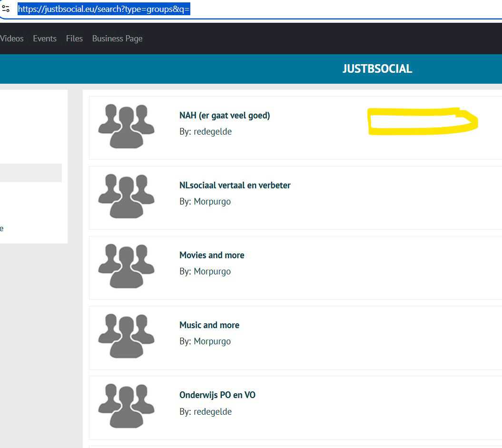Screen dimensions: 502x448
Task: Click group avatar for Music and more
Action: click(x=127, y=336)
